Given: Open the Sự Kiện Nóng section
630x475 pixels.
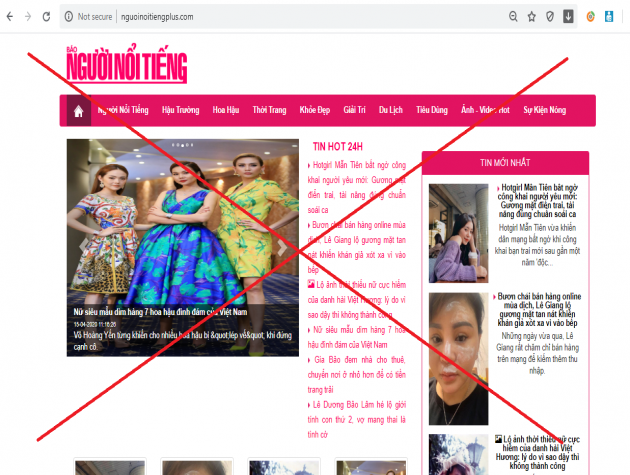Looking at the screenshot, I should click(544, 110).
